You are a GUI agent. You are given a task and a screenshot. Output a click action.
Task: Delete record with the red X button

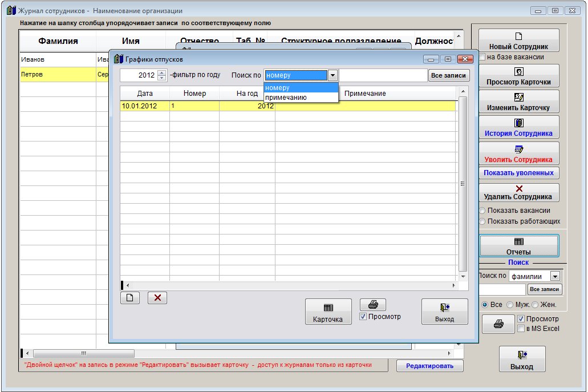click(157, 298)
